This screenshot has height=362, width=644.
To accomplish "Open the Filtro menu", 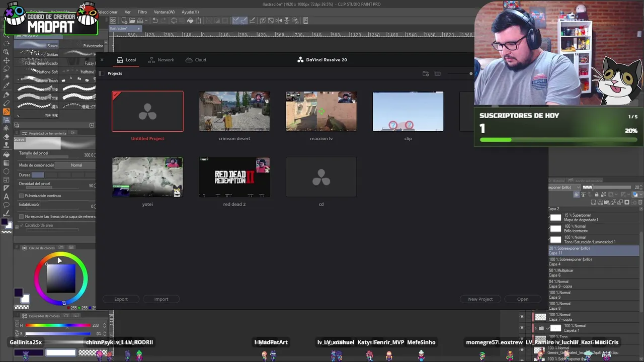I will pyautogui.click(x=142, y=12).
